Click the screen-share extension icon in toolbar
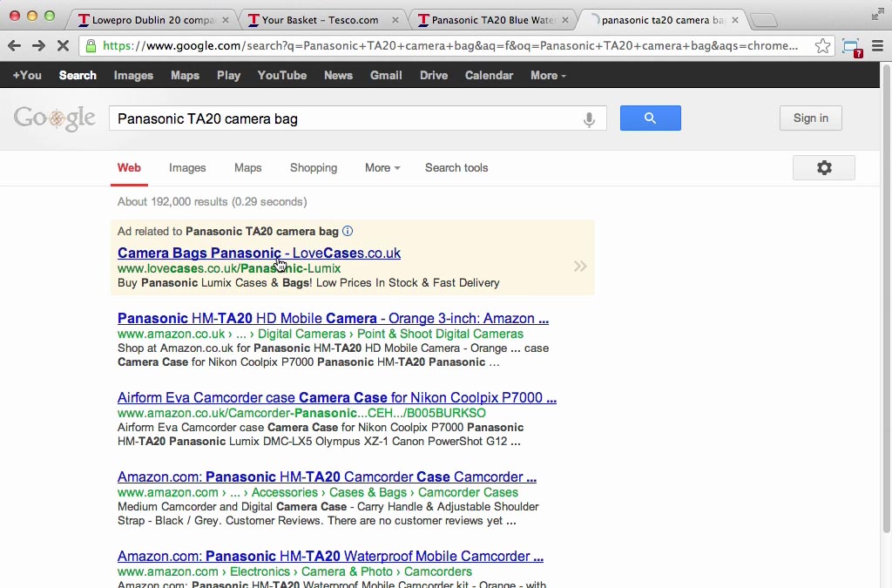The width and height of the screenshot is (892, 588). 852,47
